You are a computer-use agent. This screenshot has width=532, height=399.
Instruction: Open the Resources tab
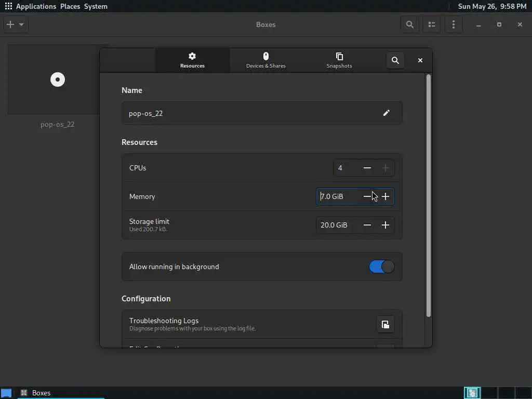coord(192,60)
